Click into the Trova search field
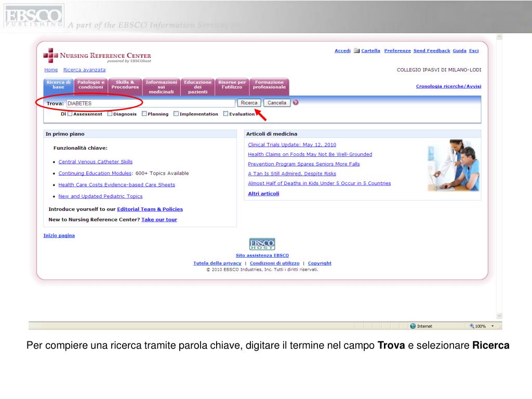This screenshot has height=399, width=532. coord(151,103)
